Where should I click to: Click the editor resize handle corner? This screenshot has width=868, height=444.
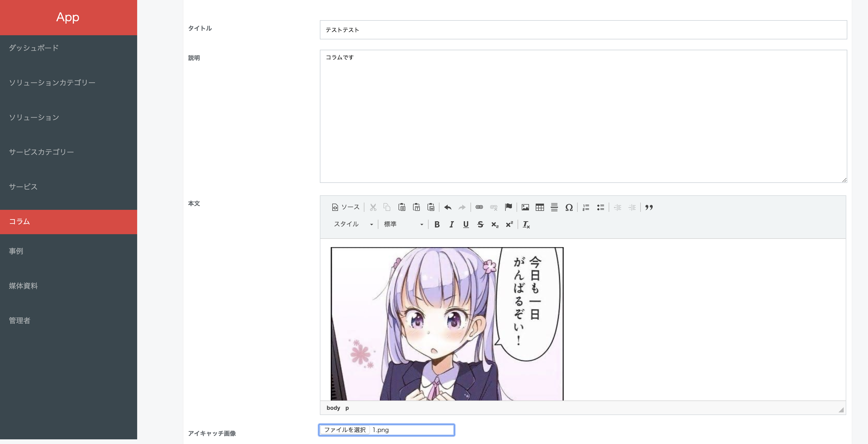tap(841, 410)
